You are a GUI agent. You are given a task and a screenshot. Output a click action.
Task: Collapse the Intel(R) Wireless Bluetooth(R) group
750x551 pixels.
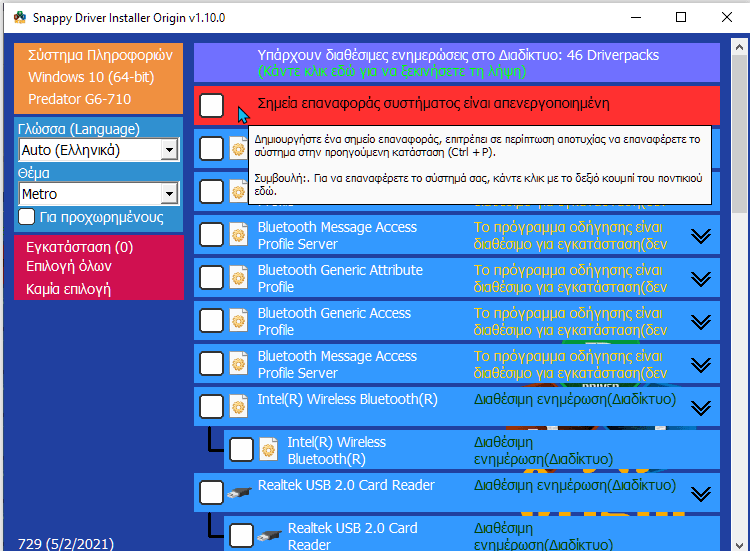pyautogui.click(x=701, y=408)
